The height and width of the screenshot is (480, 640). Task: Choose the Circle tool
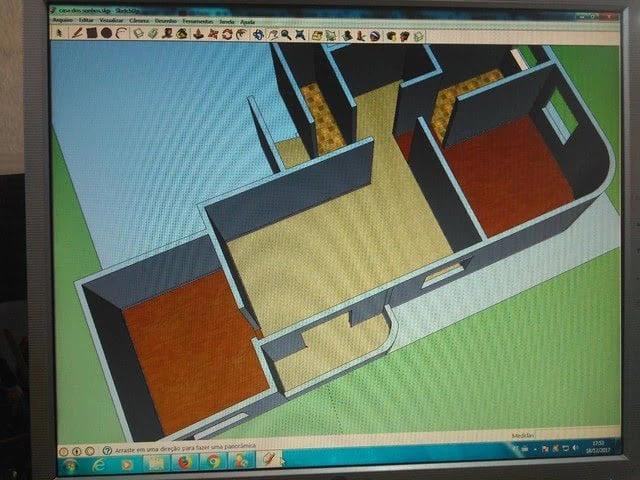click(x=107, y=33)
